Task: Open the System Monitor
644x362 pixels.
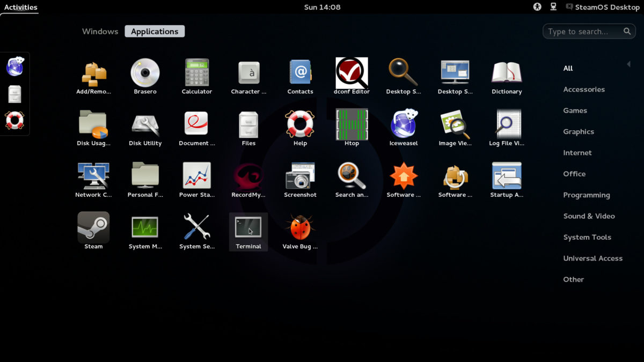Action: pos(145,227)
